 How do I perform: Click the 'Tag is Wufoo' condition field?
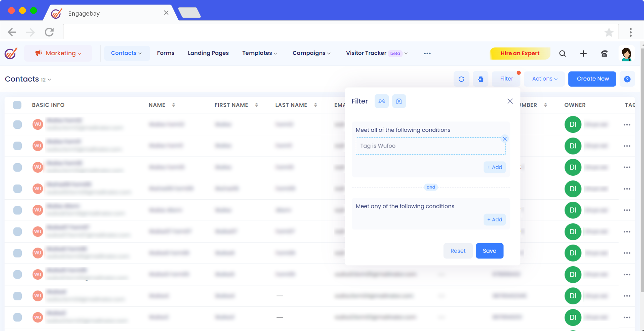click(x=428, y=146)
